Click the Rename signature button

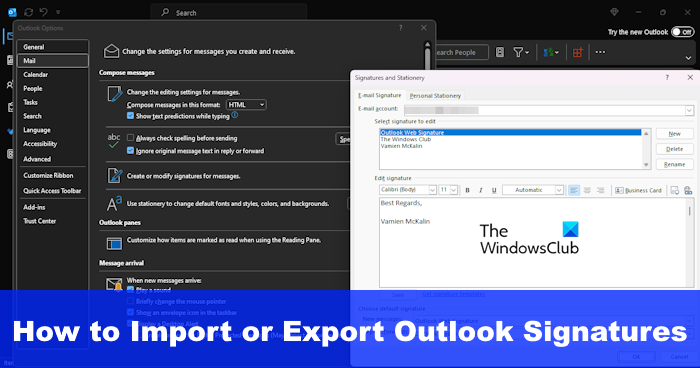point(675,164)
